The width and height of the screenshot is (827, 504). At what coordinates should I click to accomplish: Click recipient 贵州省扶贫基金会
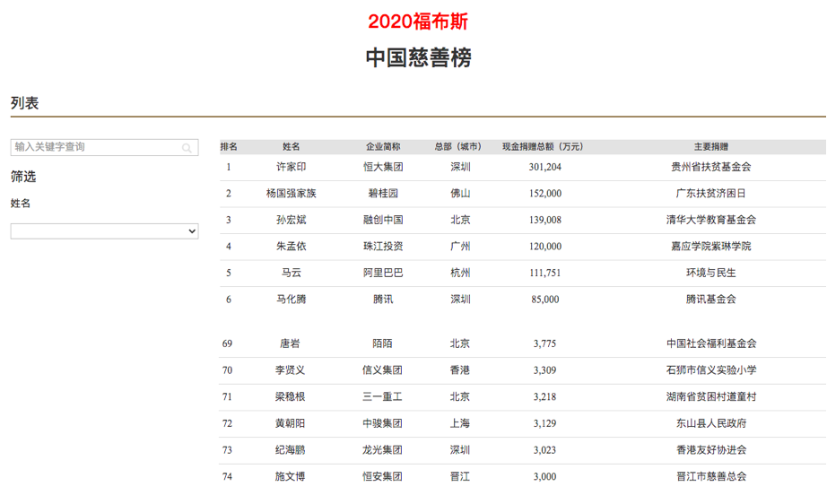point(711,167)
